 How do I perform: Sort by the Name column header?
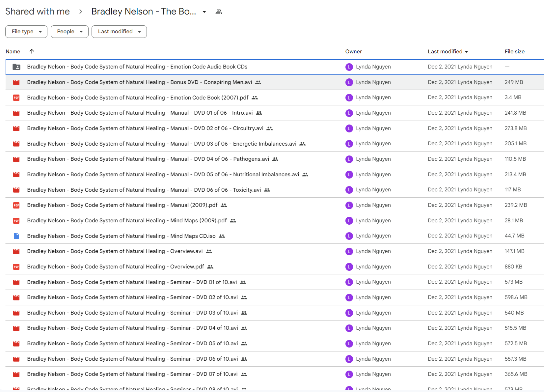coord(13,51)
